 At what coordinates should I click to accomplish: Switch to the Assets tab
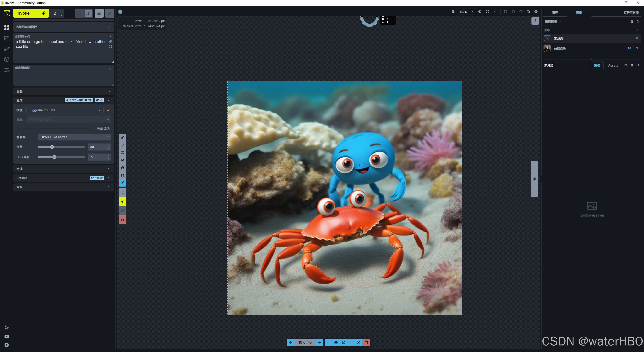(613, 65)
